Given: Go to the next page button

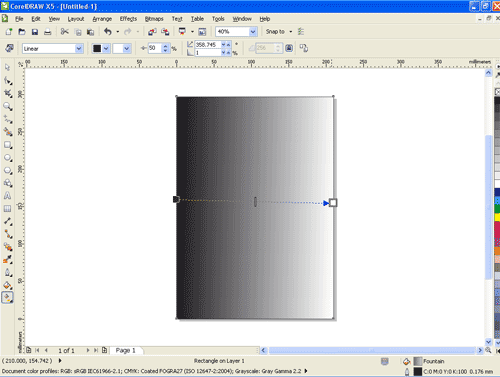Looking at the screenshot, I should pos(88,350).
